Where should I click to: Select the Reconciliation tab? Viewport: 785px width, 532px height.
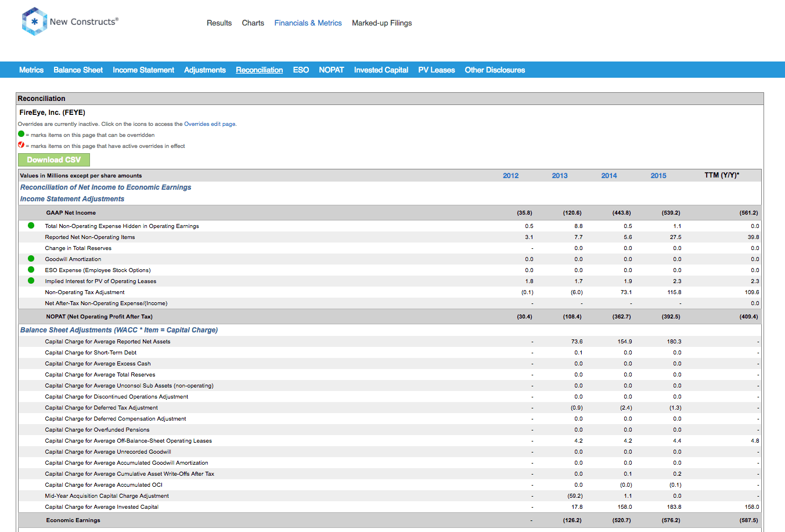point(260,70)
